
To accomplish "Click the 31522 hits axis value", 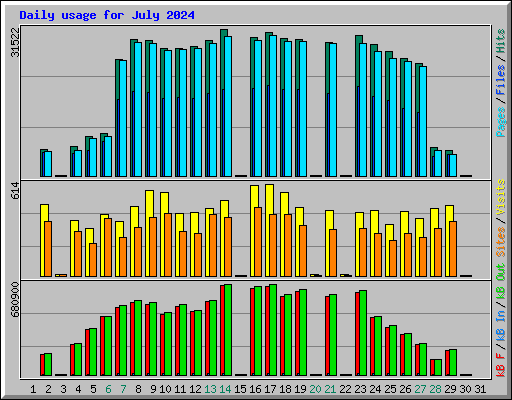I will click(x=15, y=42).
